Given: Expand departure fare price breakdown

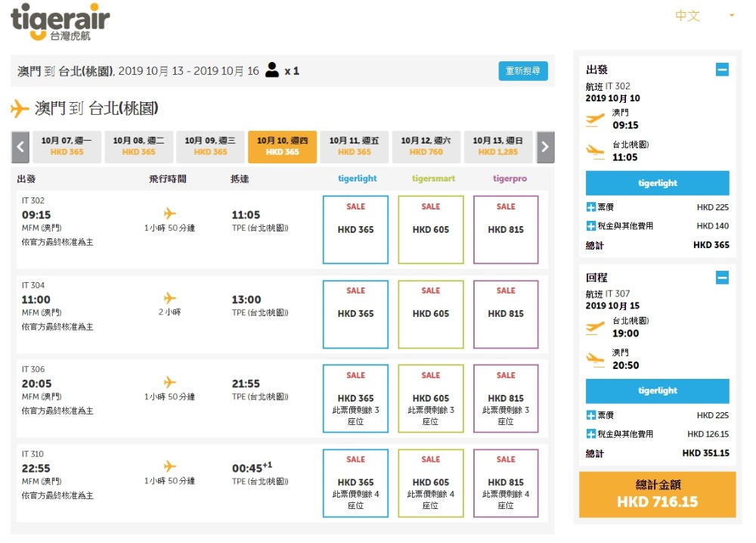Looking at the screenshot, I should [591, 207].
